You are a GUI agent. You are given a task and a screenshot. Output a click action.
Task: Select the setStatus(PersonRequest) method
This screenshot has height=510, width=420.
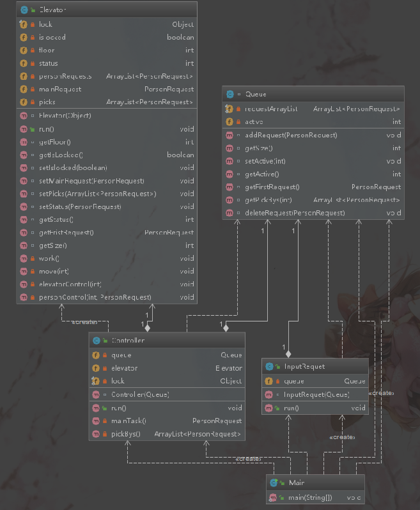80,207
